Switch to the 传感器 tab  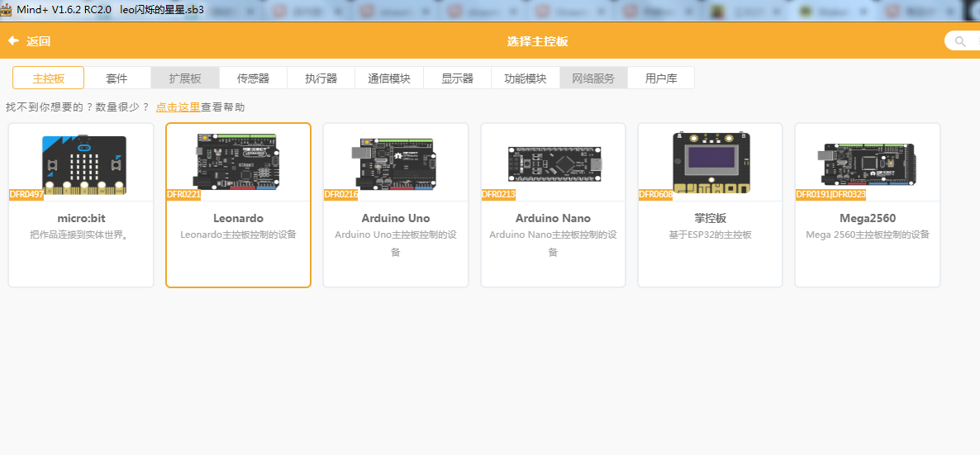point(253,78)
